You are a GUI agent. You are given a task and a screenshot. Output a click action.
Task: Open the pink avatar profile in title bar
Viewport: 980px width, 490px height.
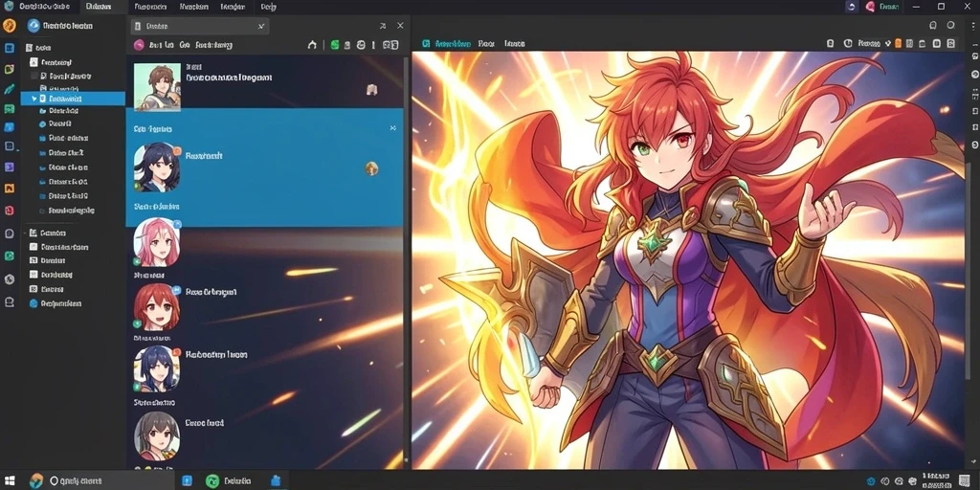[870, 7]
